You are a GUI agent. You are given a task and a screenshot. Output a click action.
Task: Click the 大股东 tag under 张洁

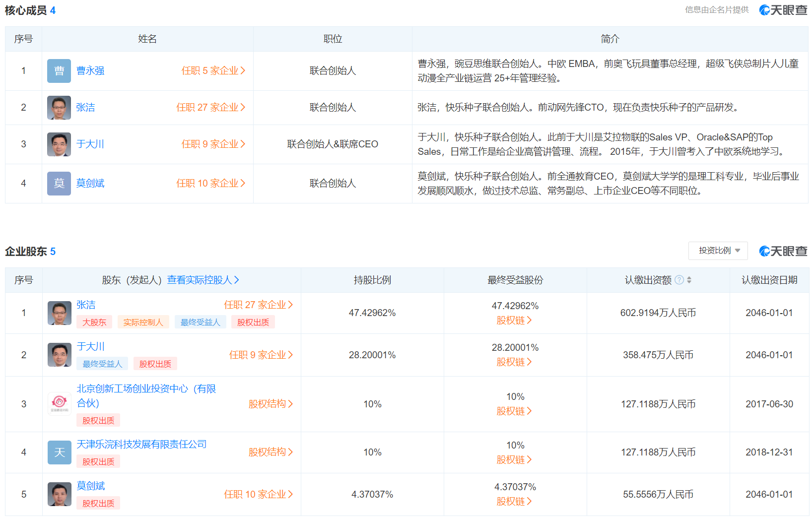94,323
